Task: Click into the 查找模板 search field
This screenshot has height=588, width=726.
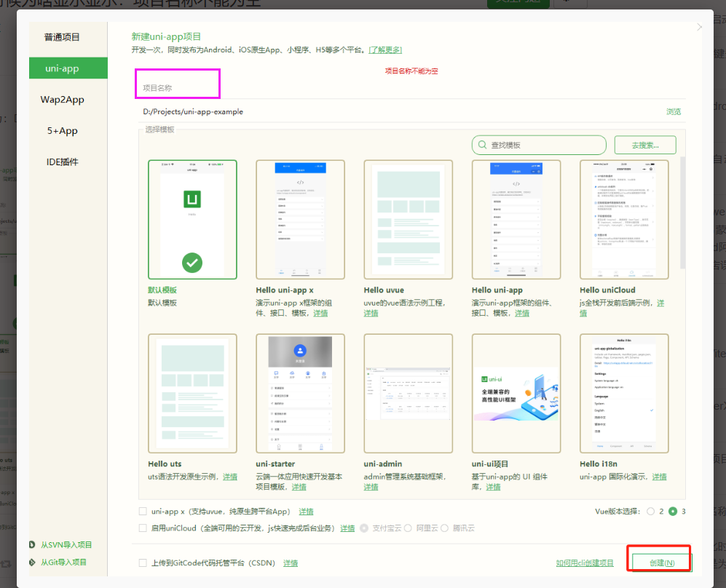Action: (539, 145)
